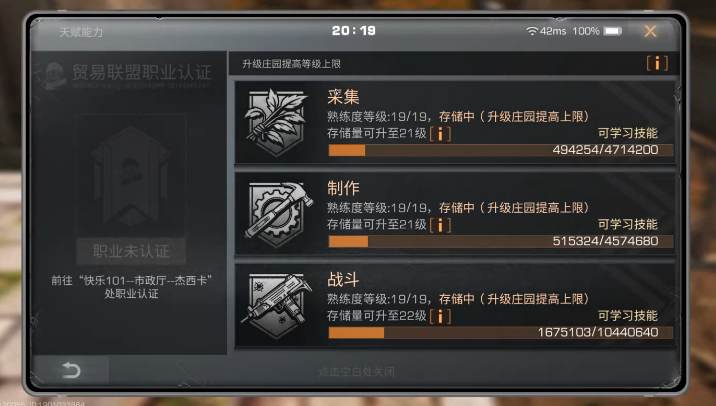Go back using the return arrow icon
Viewport: 716px width, 406px height.
pos(71,370)
